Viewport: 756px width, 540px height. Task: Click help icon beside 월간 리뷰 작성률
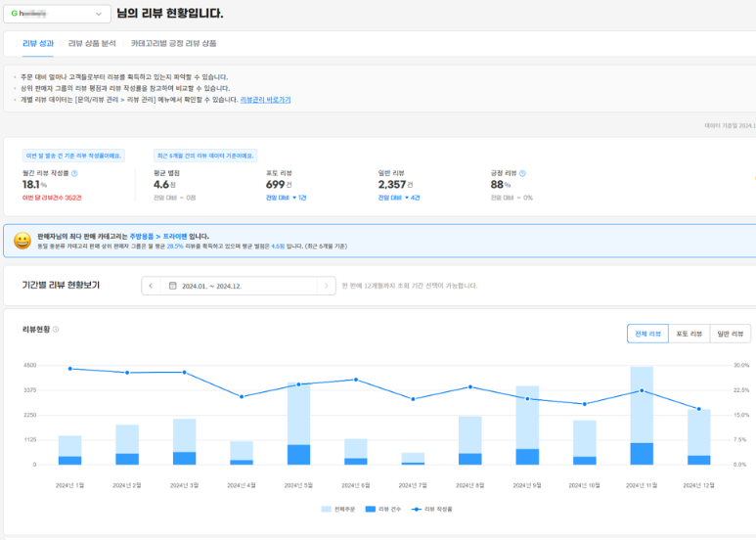(74, 173)
